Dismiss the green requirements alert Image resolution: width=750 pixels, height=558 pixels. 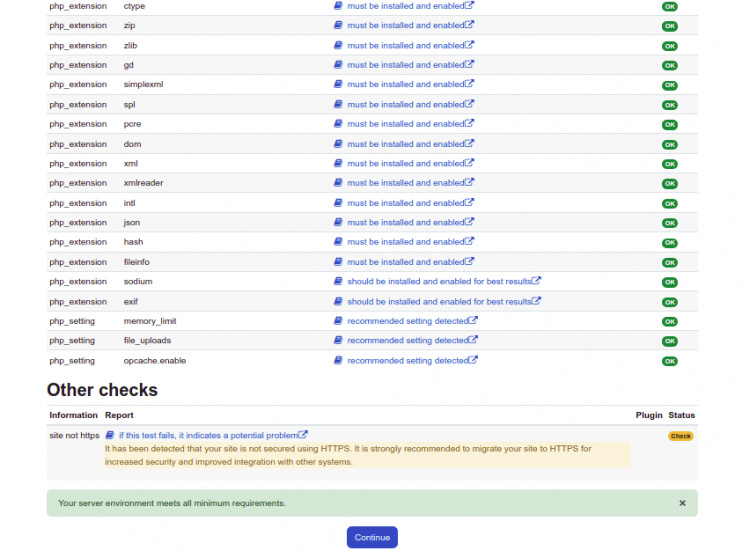[x=683, y=503]
